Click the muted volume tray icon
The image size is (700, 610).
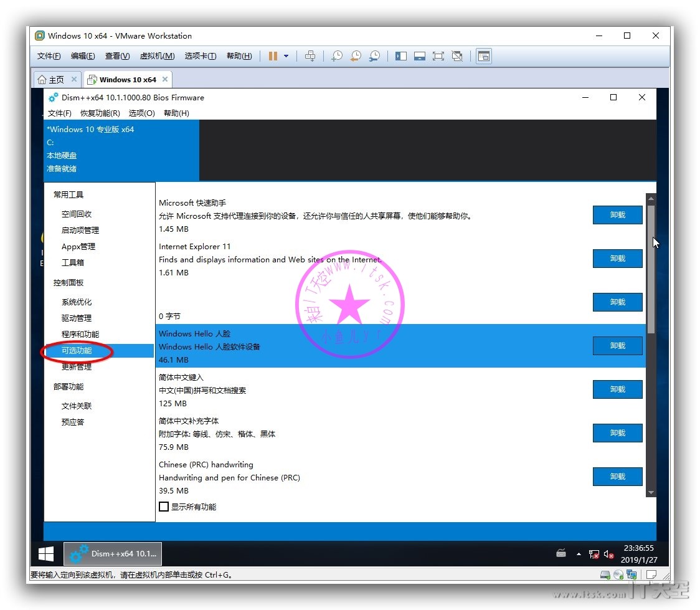[608, 554]
